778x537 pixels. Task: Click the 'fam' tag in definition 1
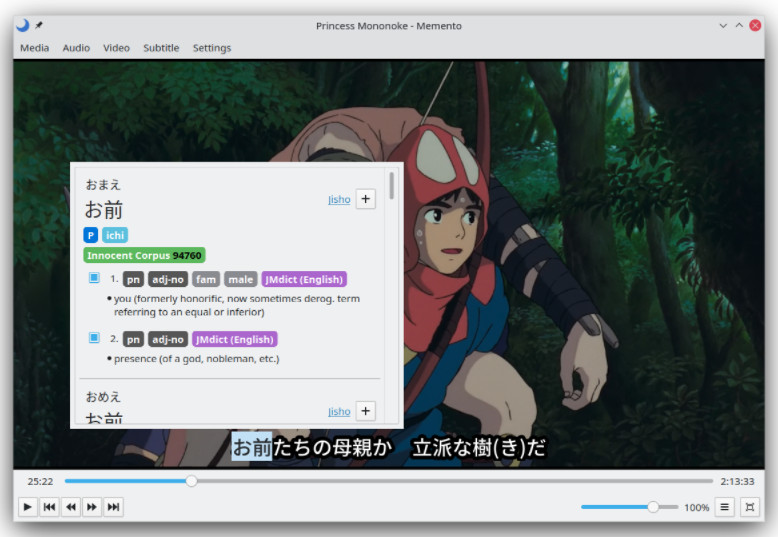click(x=205, y=279)
